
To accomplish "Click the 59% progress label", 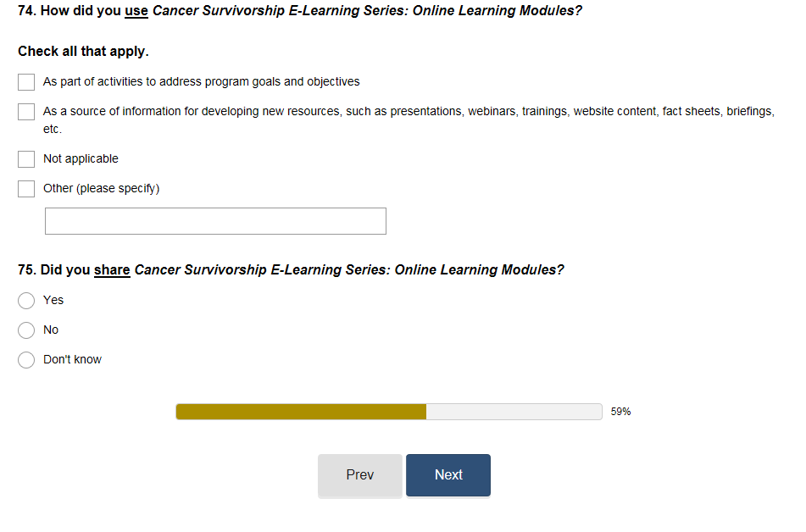I will (620, 412).
